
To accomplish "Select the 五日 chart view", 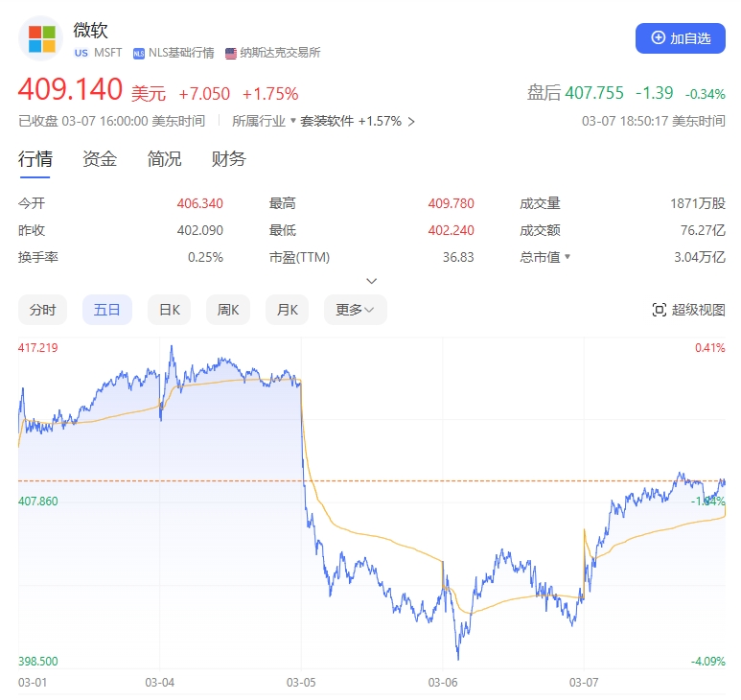I will pos(106,310).
